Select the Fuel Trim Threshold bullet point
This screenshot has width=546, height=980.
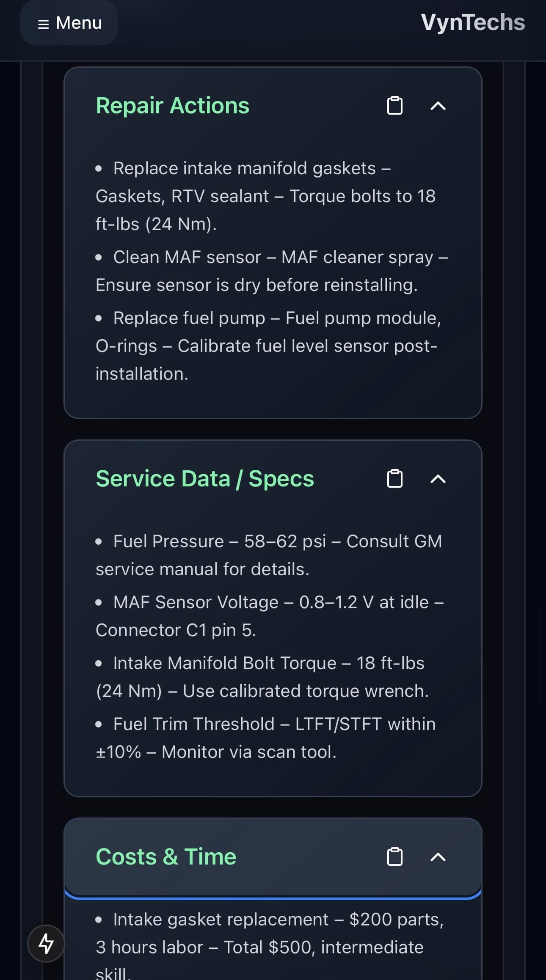(x=265, y=737)
